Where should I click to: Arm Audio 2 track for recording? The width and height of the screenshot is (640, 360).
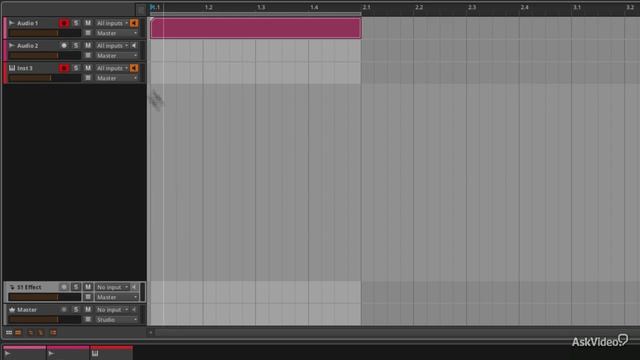[x=64, y=46]
